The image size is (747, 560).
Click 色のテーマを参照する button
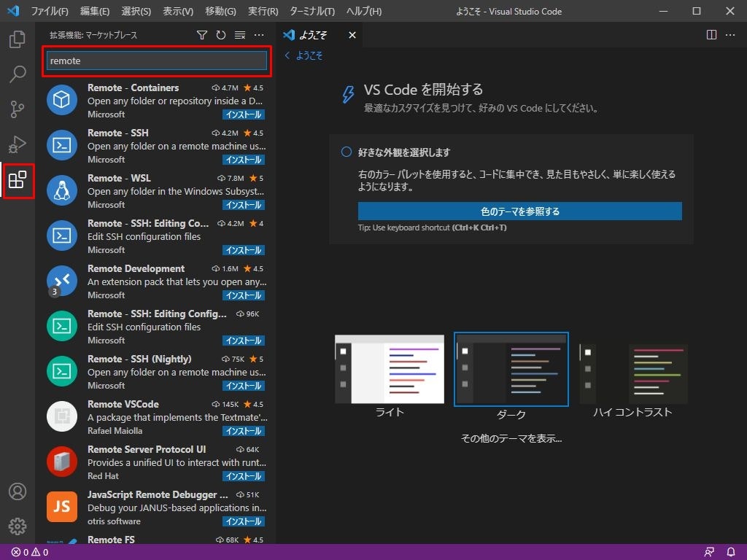[519, 211]
